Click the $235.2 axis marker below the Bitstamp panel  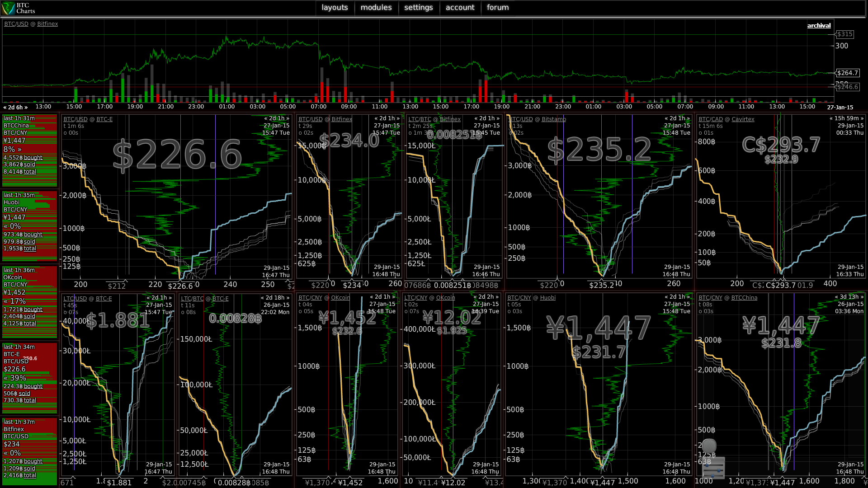[602, 285]
